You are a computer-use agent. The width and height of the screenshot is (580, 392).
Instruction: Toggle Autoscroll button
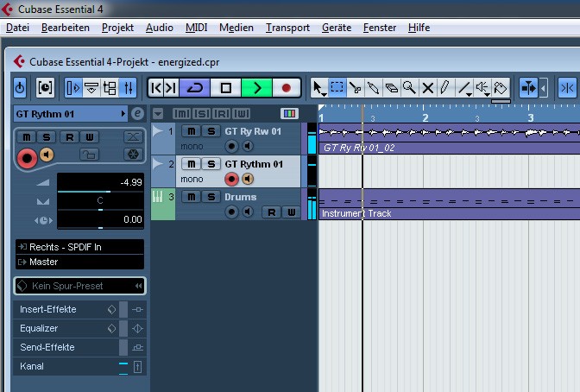tap(528, 88)
